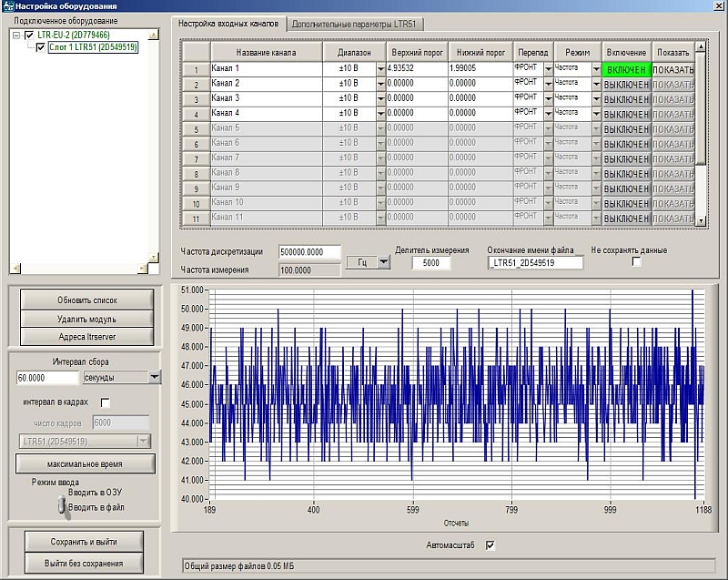The image size is (728, 580).
Task: Click ПОКАЗАТЬ for Канал 1
Action: point(673,70)
